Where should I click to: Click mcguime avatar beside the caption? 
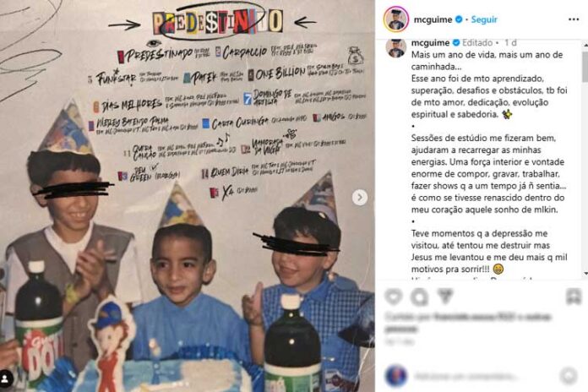coord(396,47)
